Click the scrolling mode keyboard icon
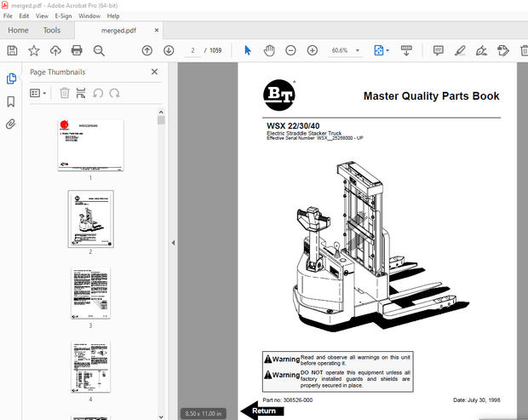The image size is (528, 420). click(406, 50)
